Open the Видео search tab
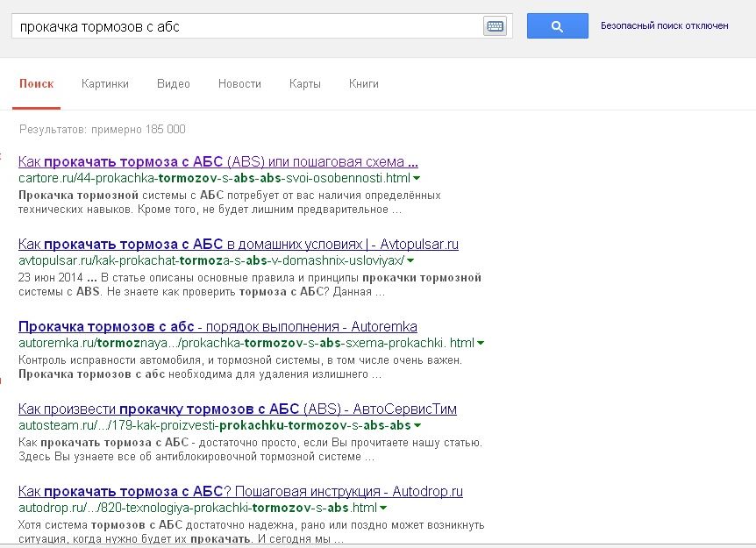 pos(174,84)
